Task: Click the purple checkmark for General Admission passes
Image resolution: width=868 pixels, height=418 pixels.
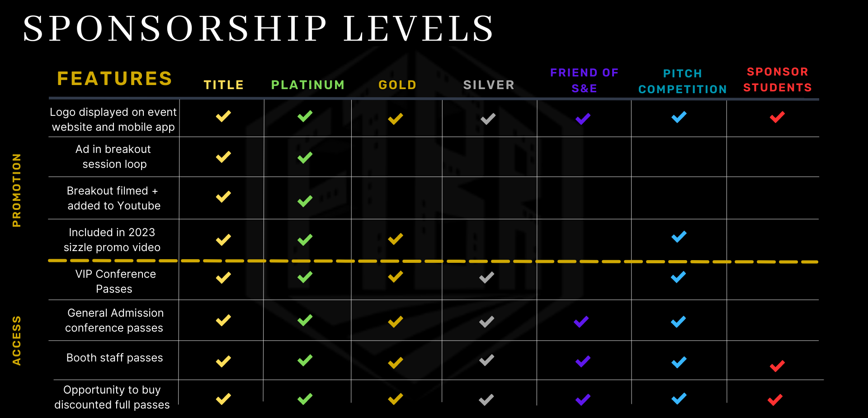Action: pyautogui.click(x=581, y=322)
